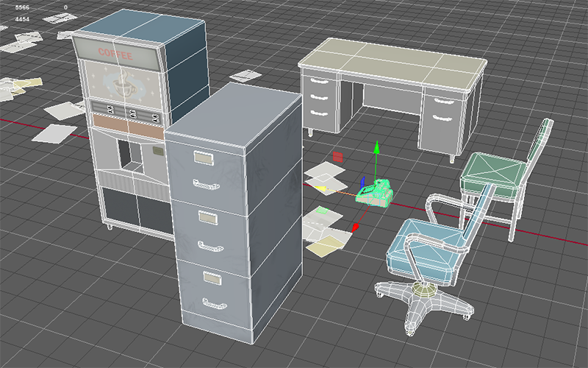Click the polygon count 5566 readout
This screenshot has width=588, height=368.
tap(22, 7)
